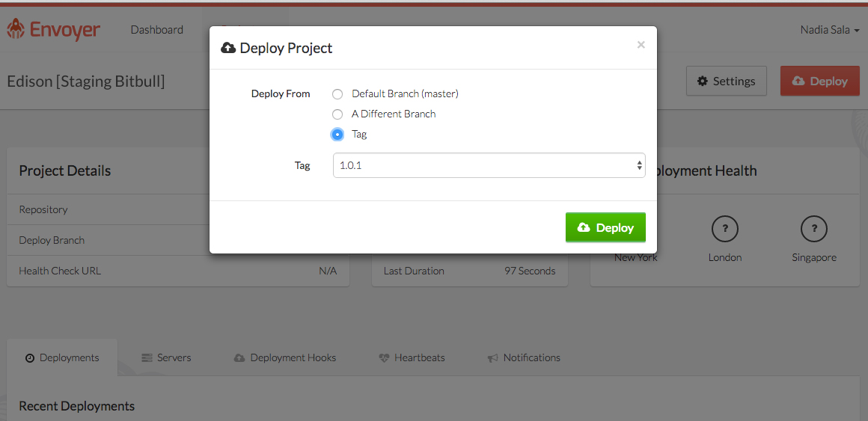The height and width of the screenshot is (421, 868).
Task: Click the clock icon on the Deployments tab
Action: pos(30,358)
